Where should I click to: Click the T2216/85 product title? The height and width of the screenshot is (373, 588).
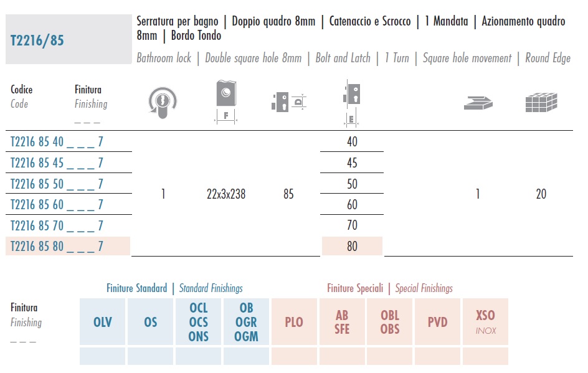[37, 40]
